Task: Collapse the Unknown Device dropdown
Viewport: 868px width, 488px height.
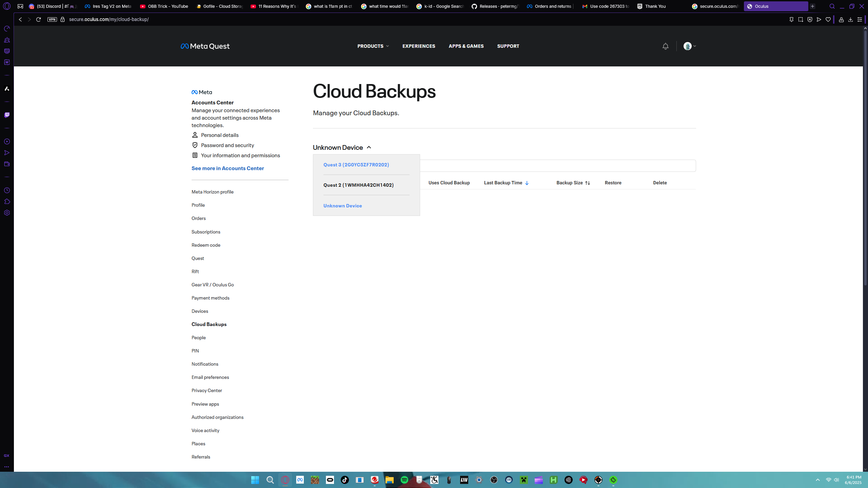Action: click(x=342, y=147)
